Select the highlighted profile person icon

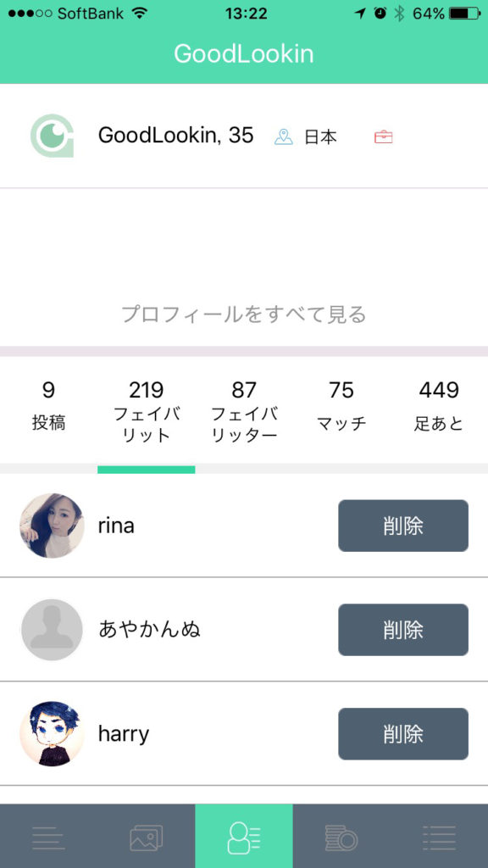(244, 835)
